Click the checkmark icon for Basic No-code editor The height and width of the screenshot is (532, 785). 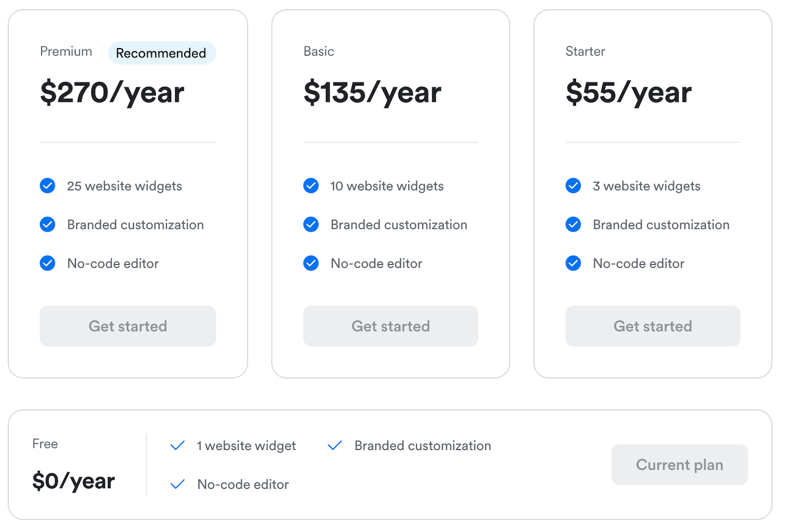311,263
